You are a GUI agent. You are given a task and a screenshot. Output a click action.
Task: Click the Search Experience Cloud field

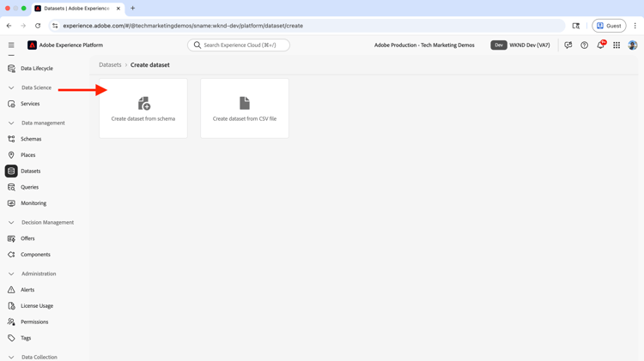click(239, 45)
